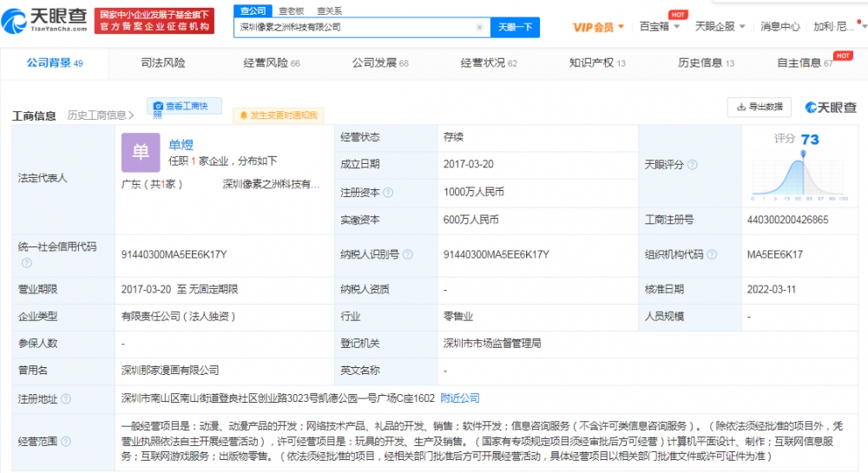Switch to the 司法风险 tab
The height and width of the screenshot is (473, 868).
pyautogui.click(x=163, y=63)
